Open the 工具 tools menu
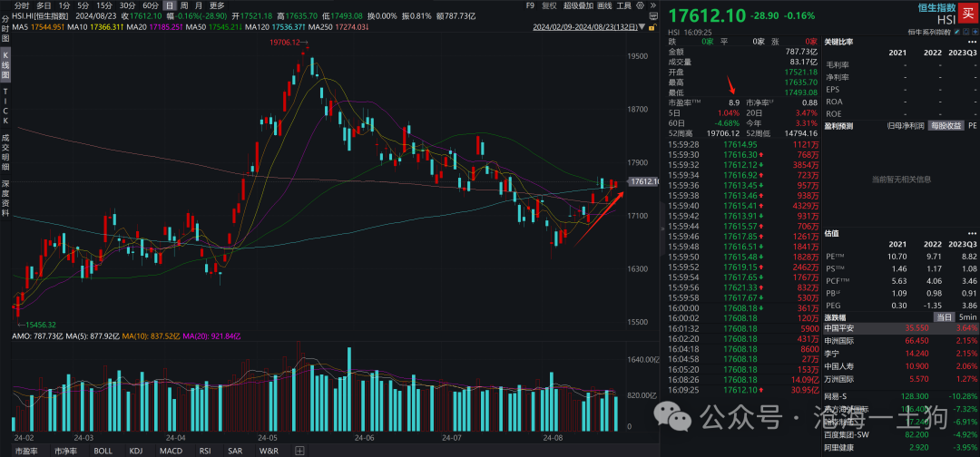980x457 pixels. (x=623, y=5)
